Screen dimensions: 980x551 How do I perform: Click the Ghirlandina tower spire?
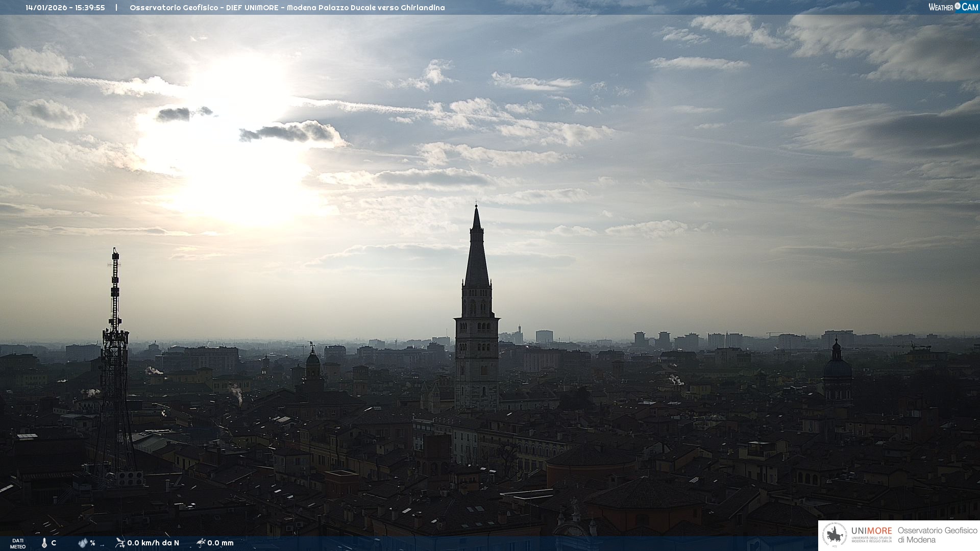pos(477,255)
